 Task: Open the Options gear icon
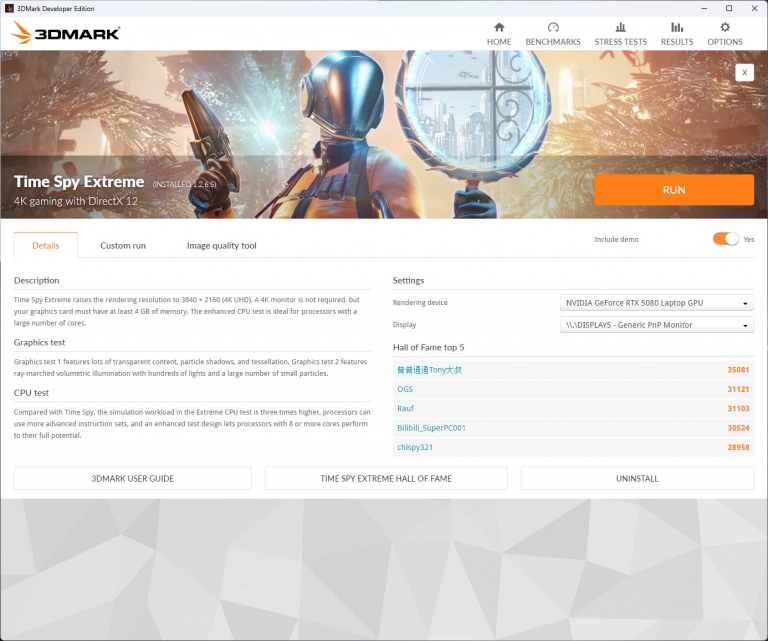(x=725, y=27)
